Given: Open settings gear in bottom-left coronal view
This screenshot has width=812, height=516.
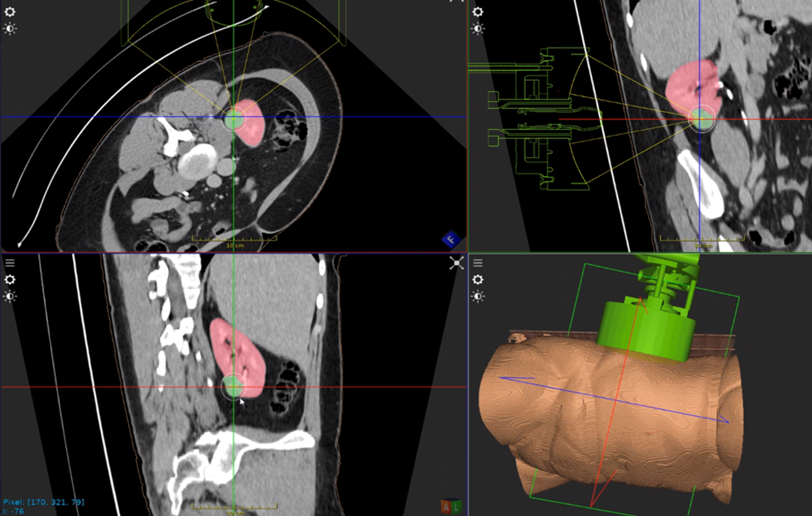Looking at the screenshot, I should pos(10,279).
